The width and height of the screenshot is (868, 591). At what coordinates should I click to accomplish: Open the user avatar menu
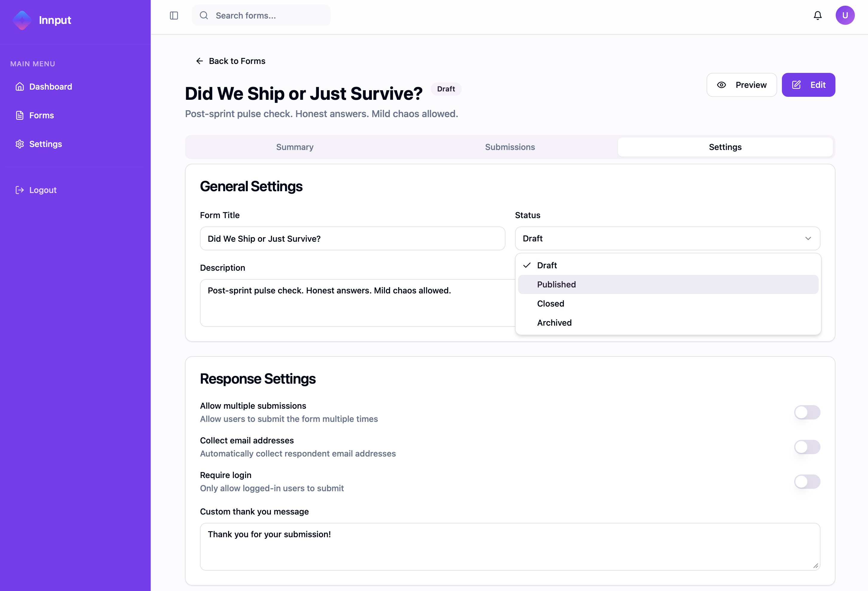(x=845, y=15)
